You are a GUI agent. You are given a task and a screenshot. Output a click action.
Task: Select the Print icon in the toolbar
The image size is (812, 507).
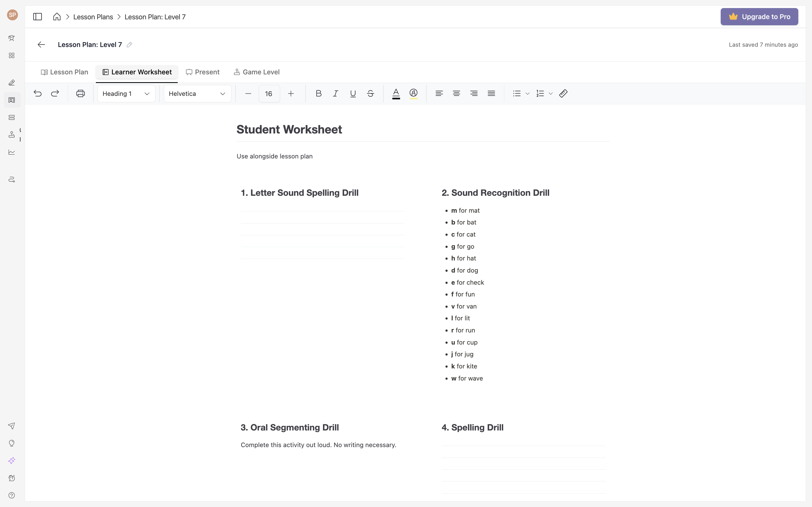click(x=80, y=93)
